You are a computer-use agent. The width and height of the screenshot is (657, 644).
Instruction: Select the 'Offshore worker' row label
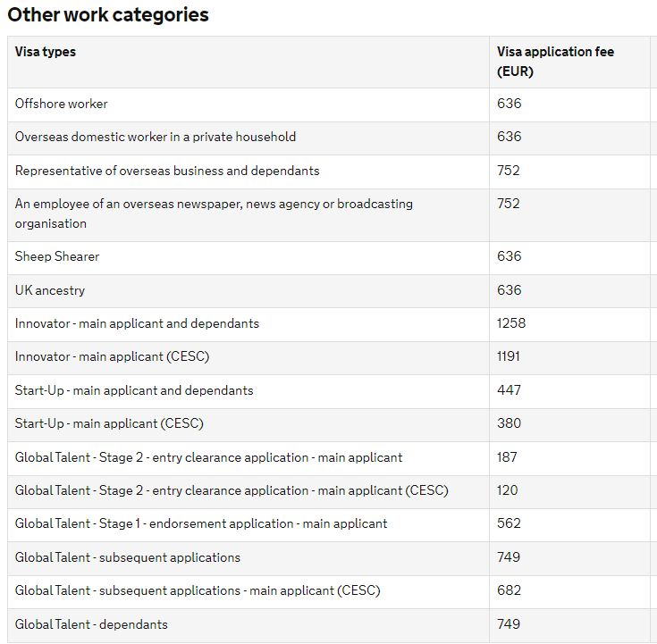pyautogui.click(x=62, y=104)
